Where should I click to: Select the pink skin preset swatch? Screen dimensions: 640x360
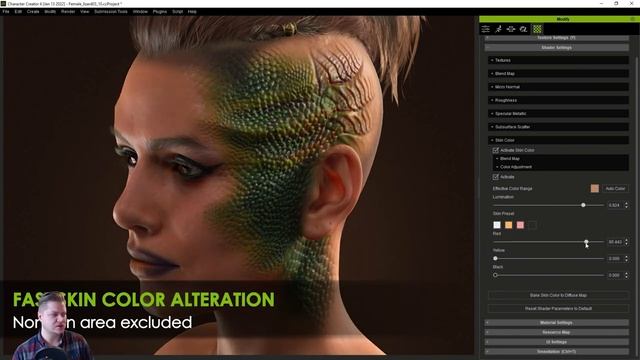[520, 225]
